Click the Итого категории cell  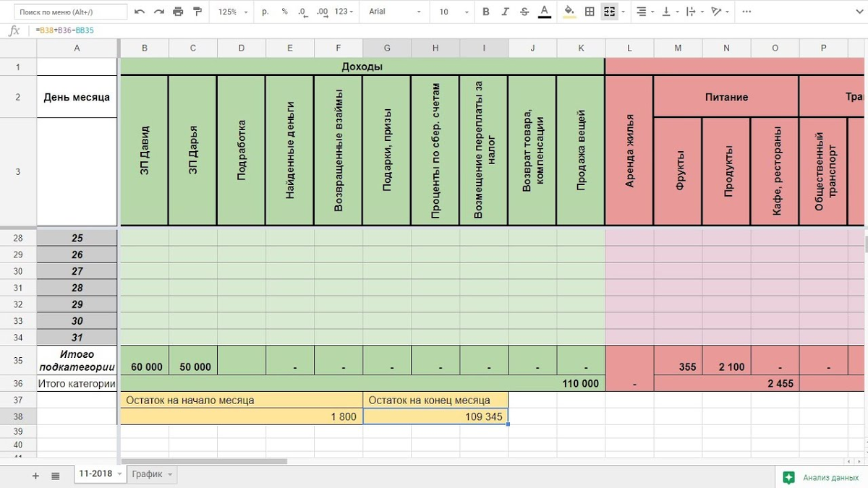[77, 383]
